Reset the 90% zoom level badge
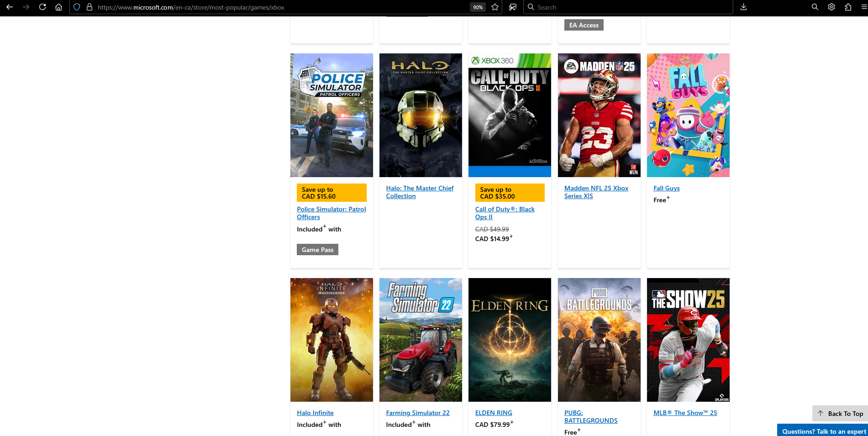The image size is (868, 436). 478,7
